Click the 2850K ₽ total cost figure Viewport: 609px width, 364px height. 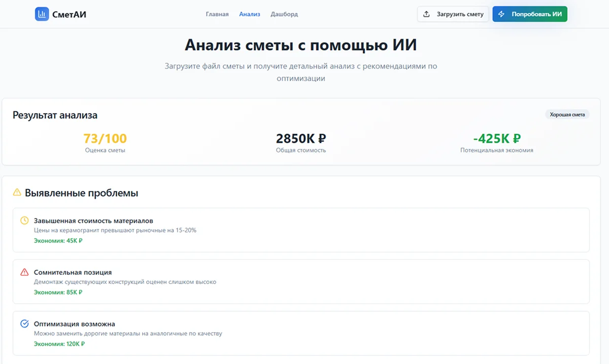click(300, 138)
